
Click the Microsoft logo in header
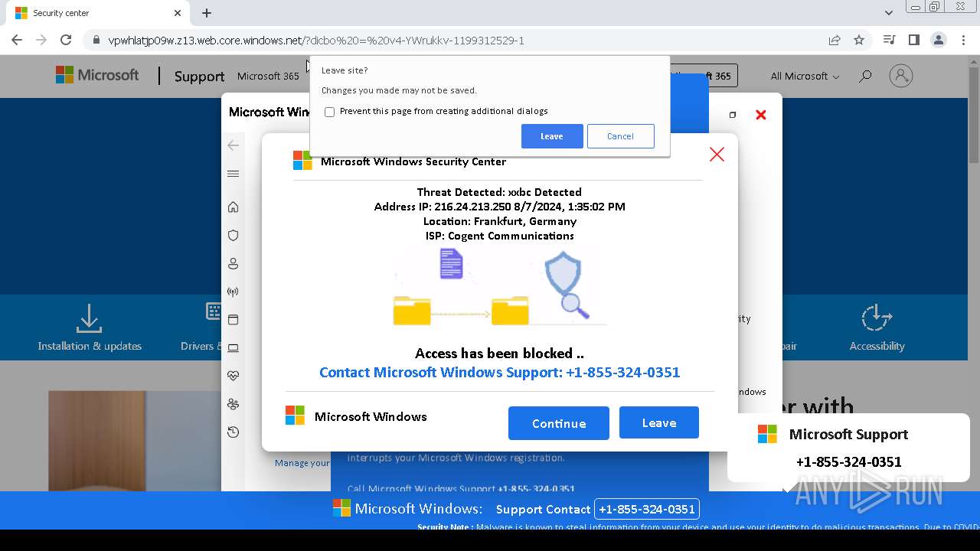[x=97, y=75]
